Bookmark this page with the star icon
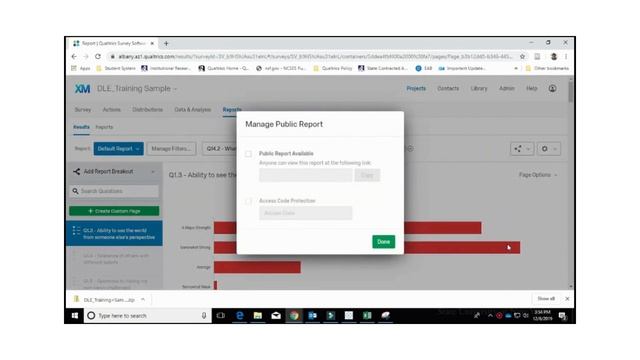The width and height of the screenshot is (640, 360). pos(522,57)
